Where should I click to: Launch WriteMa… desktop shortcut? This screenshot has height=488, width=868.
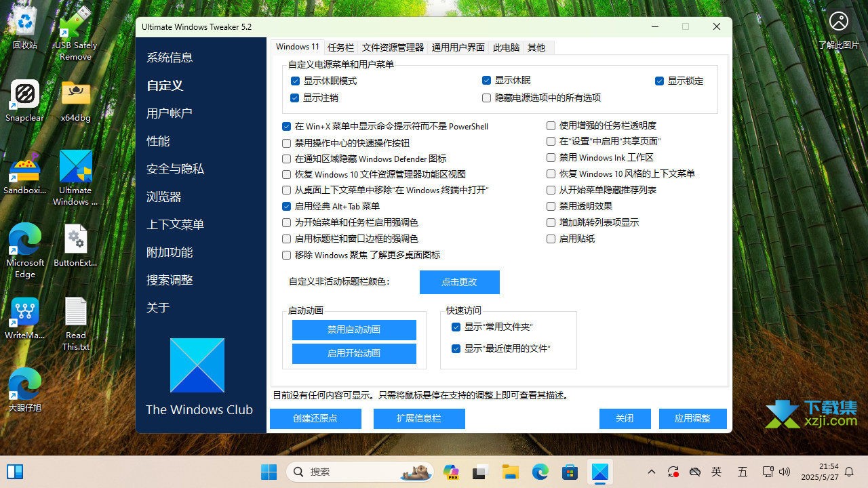[25, 318]
